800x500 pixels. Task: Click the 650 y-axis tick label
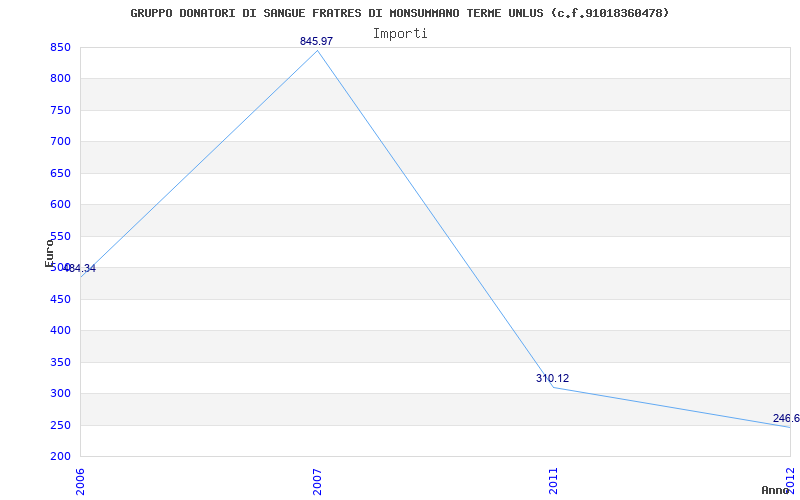(x=60, y=173)
